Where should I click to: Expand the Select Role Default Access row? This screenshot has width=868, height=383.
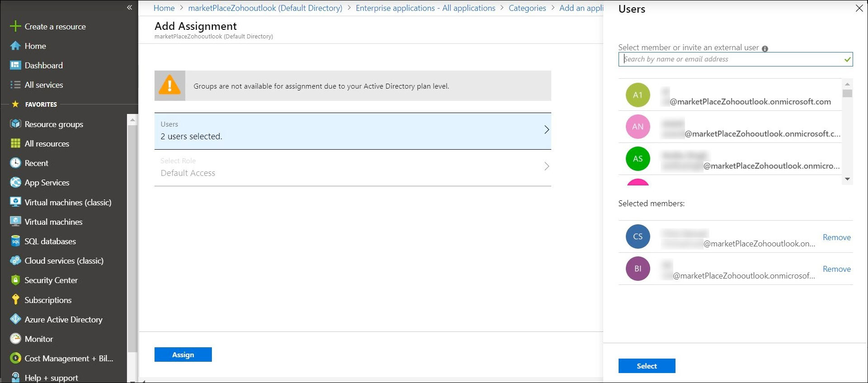click(x=352, y=167)
